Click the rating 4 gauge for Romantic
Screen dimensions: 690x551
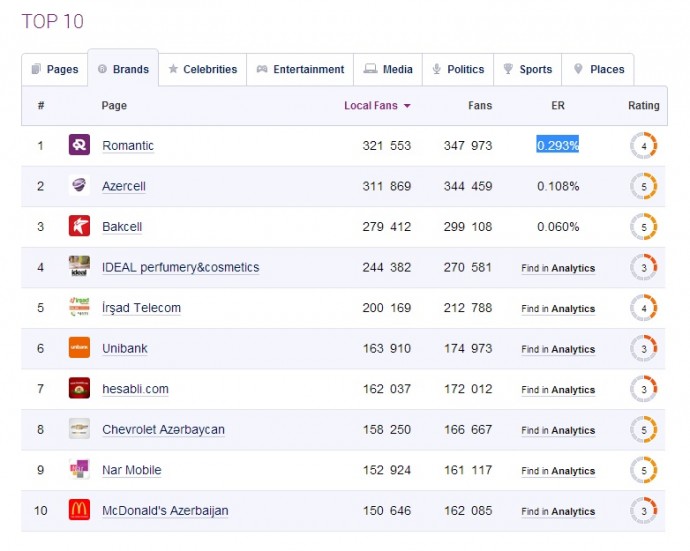pyautogui.click(x=643, y=146)
